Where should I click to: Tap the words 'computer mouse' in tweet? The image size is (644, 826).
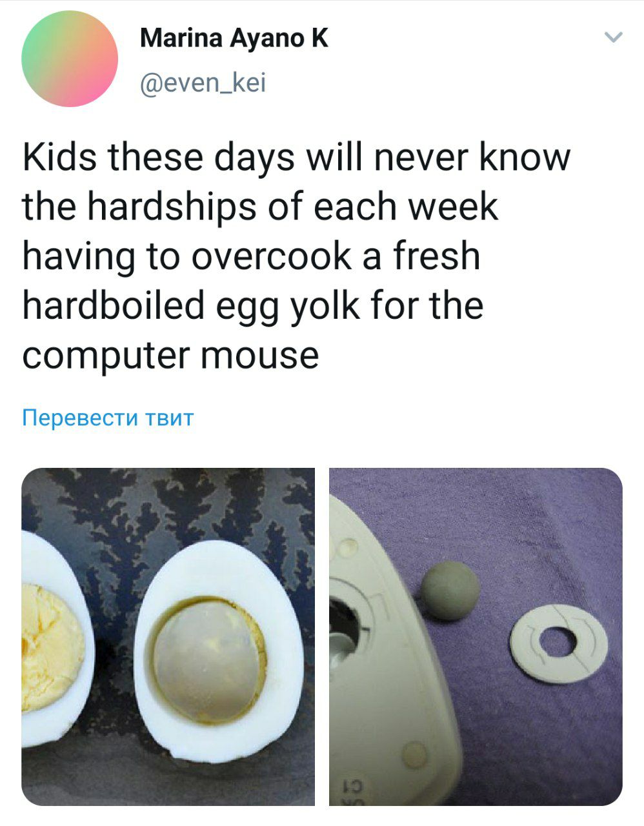click(171, 356)
